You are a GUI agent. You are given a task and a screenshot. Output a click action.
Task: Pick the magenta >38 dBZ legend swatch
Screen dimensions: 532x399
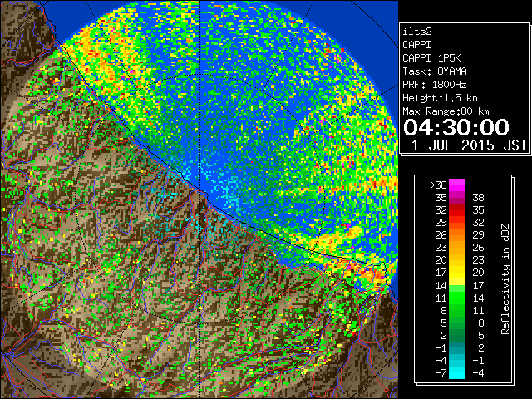coord(457,185)
